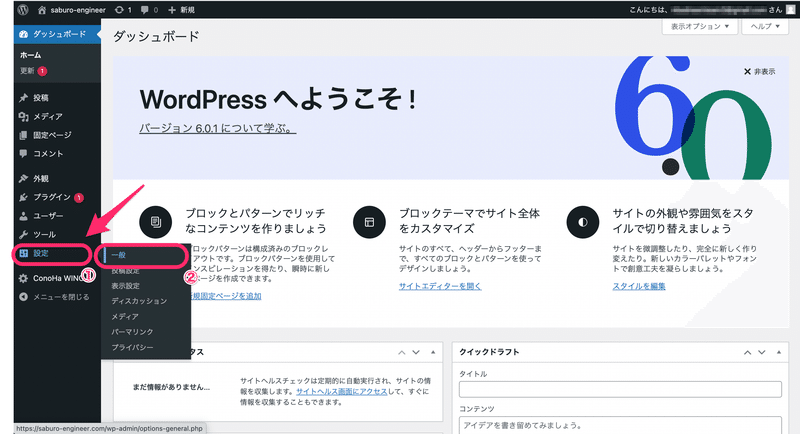800x434 pixels.
Task: Collapse the site health widget panel
Action: coord(433,352)
